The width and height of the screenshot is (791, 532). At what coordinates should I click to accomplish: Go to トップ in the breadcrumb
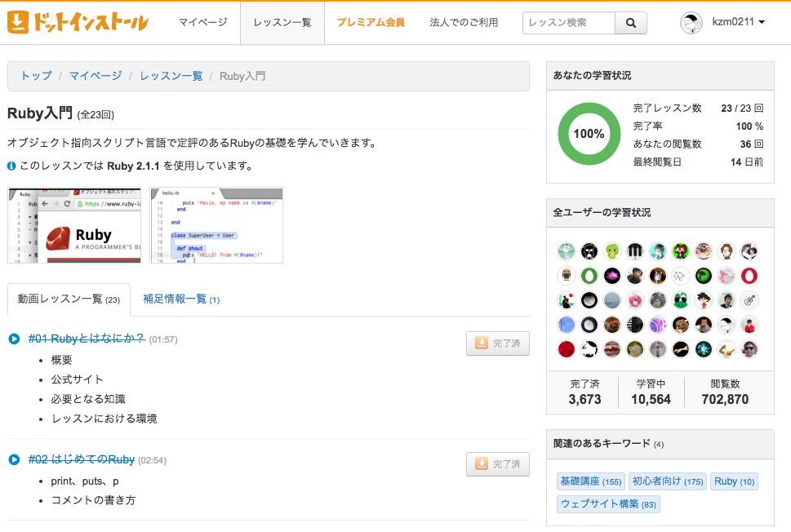(x=36, y=76)
